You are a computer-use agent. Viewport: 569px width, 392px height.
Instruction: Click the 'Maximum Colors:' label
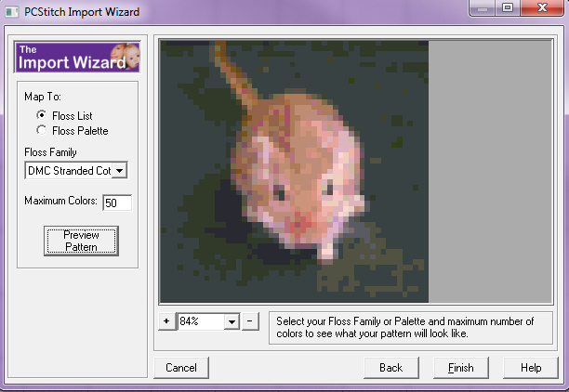pyautogui.click(x=60, y=201)
